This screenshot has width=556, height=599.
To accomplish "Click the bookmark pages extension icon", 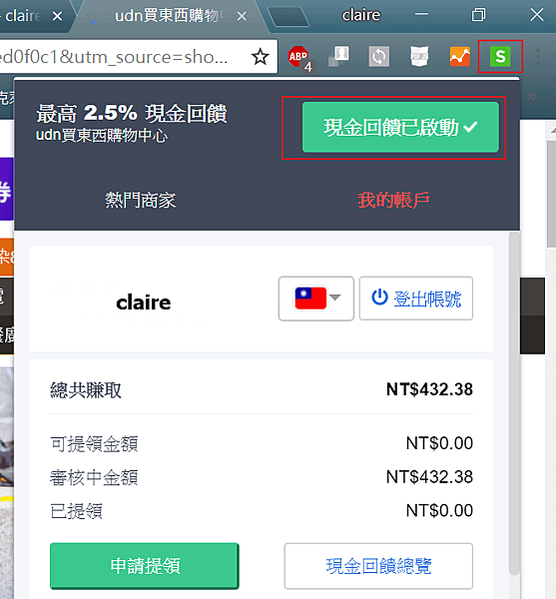I will point(339,57).
